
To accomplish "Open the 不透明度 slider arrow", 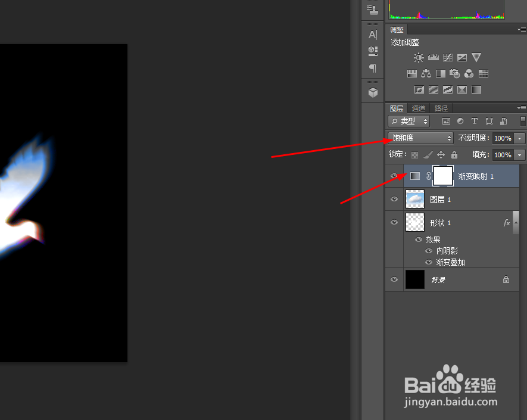I will (520, 138).
